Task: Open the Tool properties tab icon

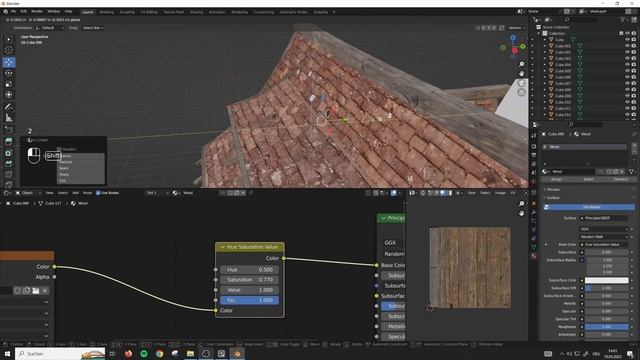Action: tap(534, 136)
